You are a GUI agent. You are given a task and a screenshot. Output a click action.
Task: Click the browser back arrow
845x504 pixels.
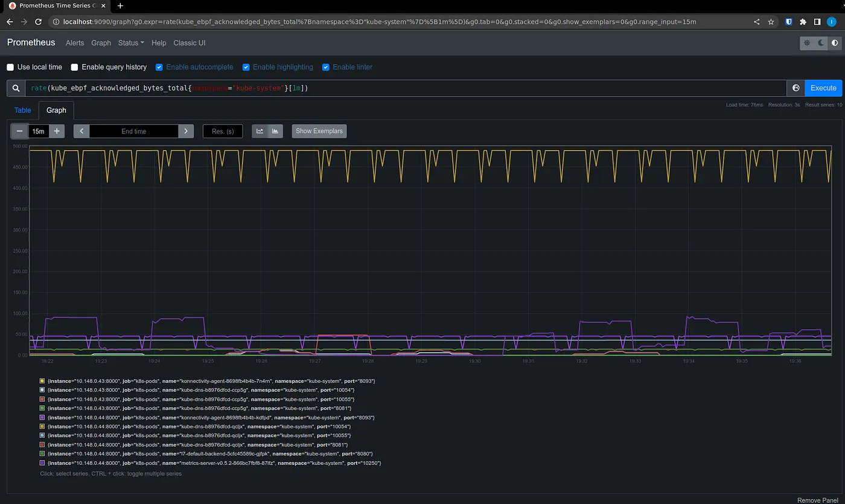[x=10, y=21]
